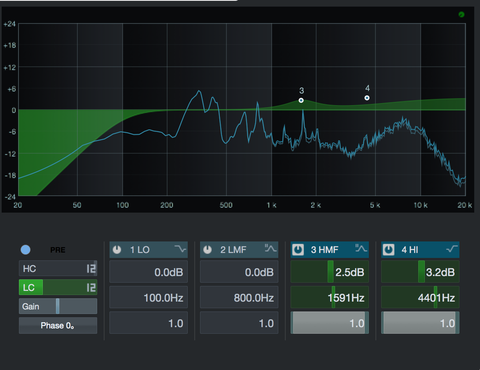Viewport: 480px width, 370px height.
Task: Turn off band 4 HI power button
Action: pos(389,250)
